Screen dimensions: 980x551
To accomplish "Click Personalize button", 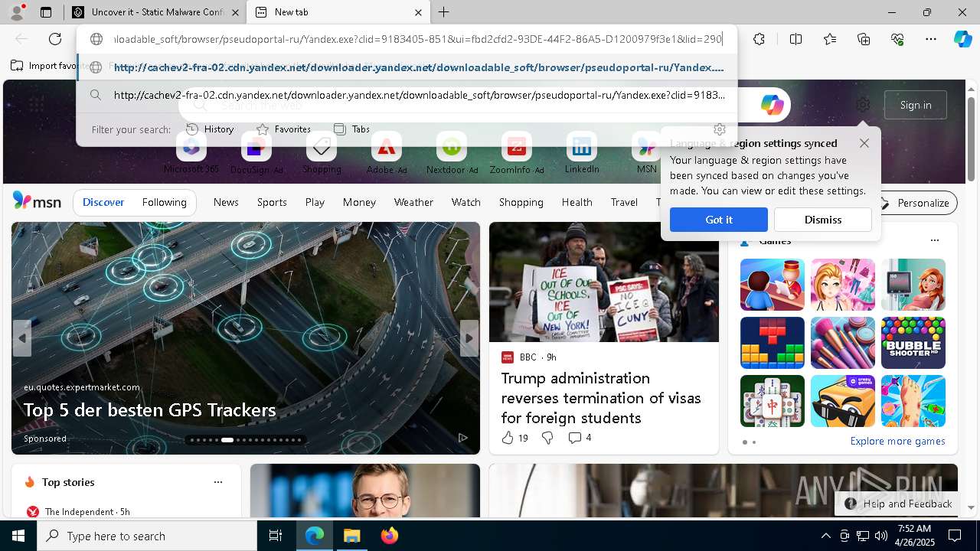I will (915, 203).
